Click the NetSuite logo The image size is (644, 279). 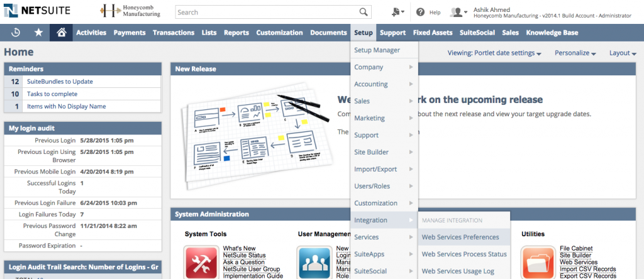(37, 11)
